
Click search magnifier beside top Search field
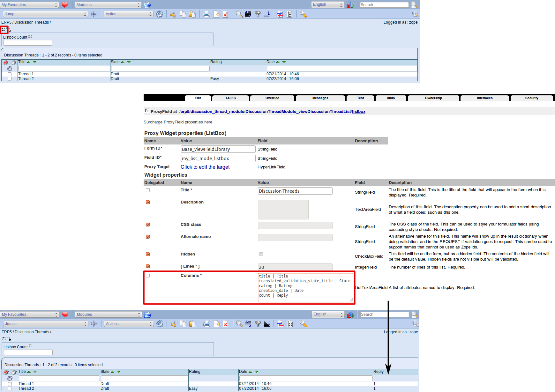(414, 5)
